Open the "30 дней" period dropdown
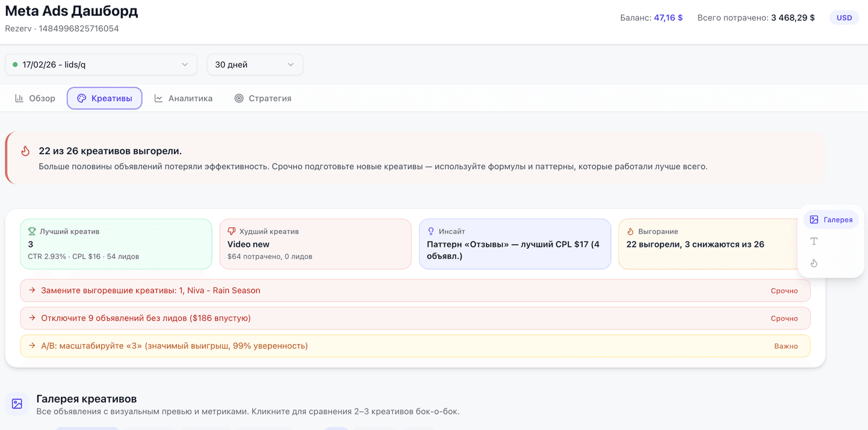 (x=255, y=64)
